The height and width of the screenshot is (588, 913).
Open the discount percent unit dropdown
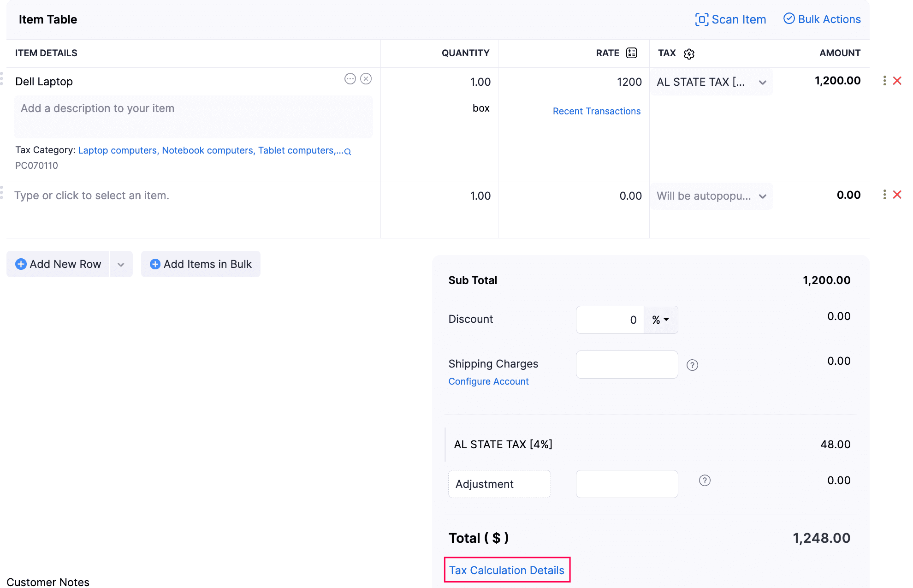(660, 320)
